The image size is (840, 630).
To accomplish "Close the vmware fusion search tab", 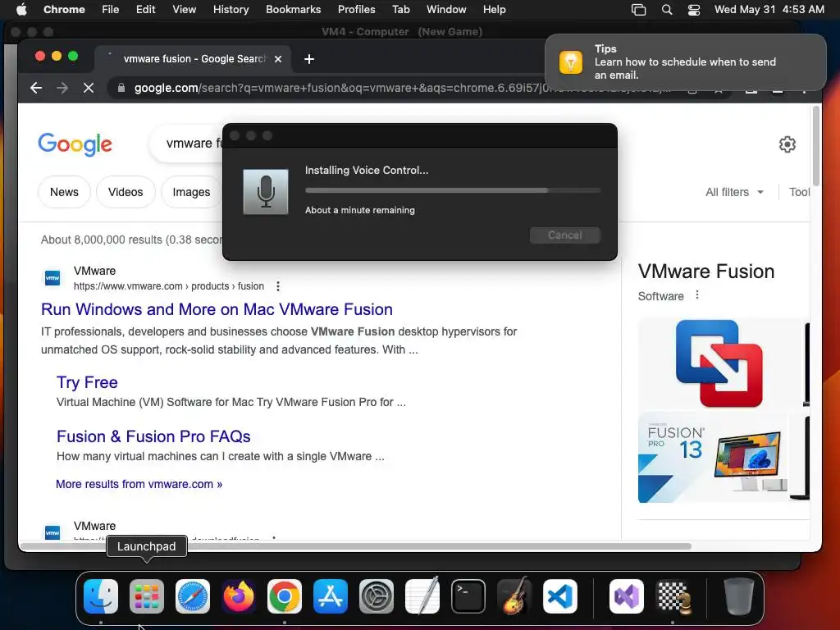I will point(278,59).
